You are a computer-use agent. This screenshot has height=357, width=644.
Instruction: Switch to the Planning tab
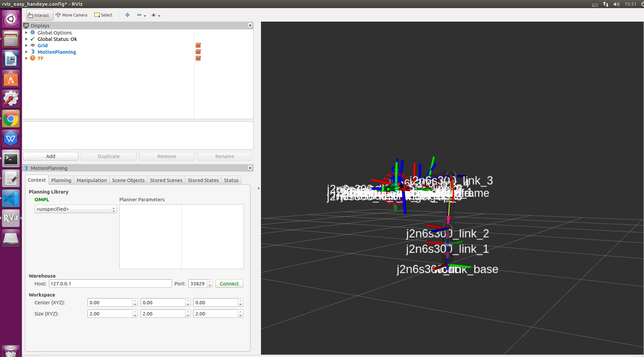coord(61,180)
